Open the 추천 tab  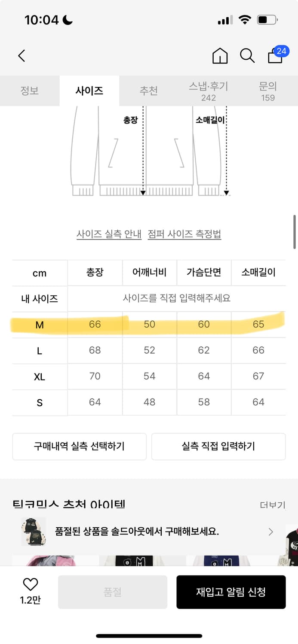click(149, 91)
